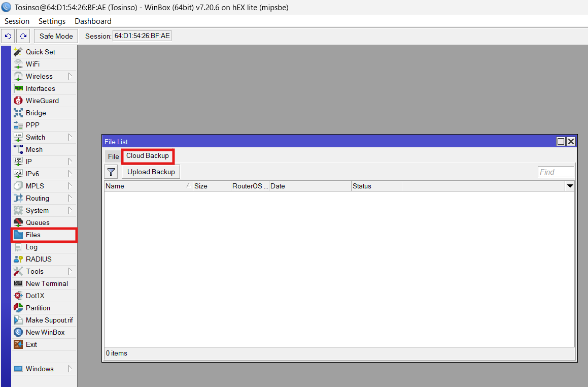Sort by the RouterOS column header
This screenshot has height=387, width=588.
[250, 186]
